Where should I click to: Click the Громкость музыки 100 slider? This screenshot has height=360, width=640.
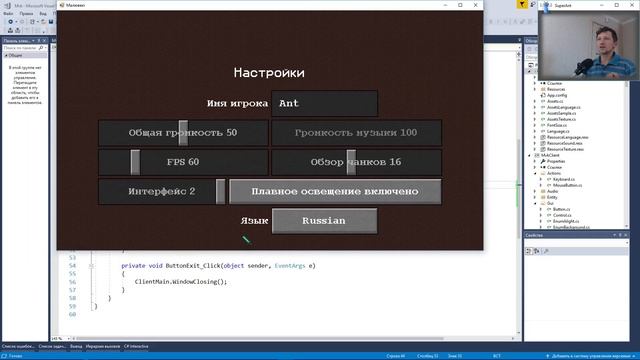coord(357,133)
